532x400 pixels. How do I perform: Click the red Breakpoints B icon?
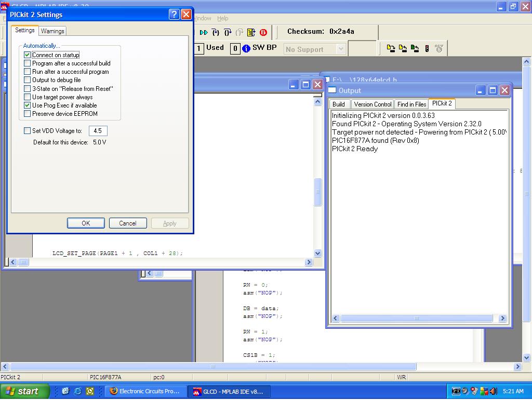click(x=263, y=33)
